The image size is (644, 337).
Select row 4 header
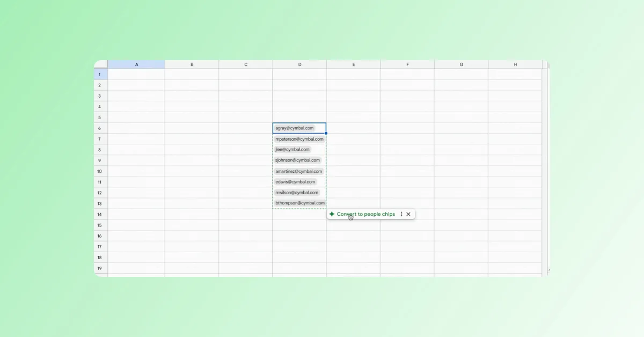tap(101, 106)
